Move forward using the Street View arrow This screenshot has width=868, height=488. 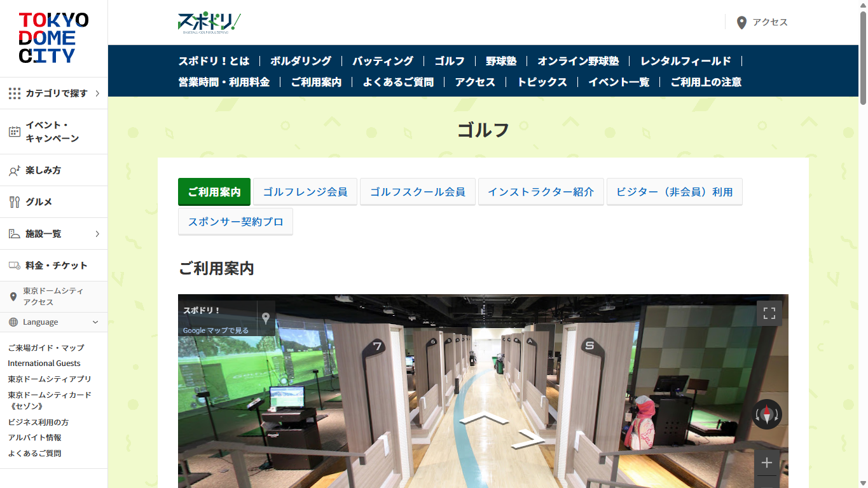(x=485, y=418)
